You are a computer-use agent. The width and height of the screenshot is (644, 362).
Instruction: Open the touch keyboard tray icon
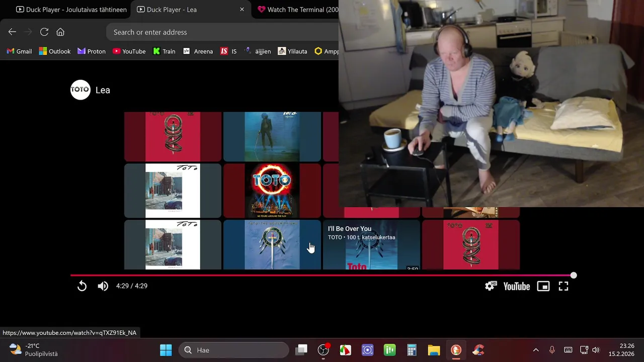click(568, 350)
